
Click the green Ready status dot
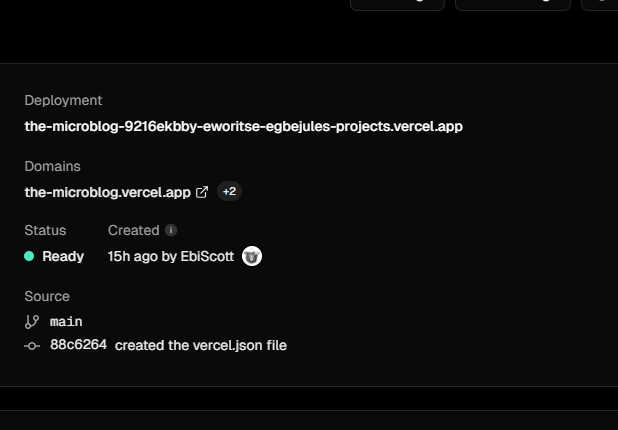(x=30, y=256)
